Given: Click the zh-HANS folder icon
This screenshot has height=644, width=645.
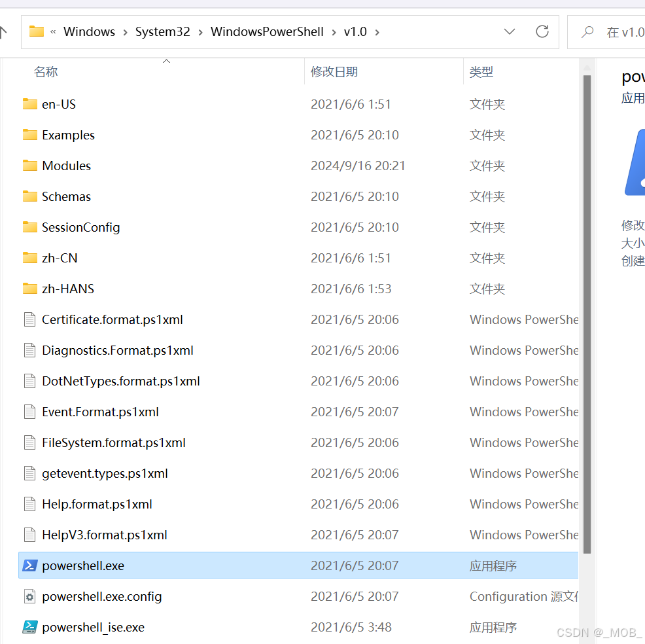Looking at the screenshot, I should coord(30,289).
